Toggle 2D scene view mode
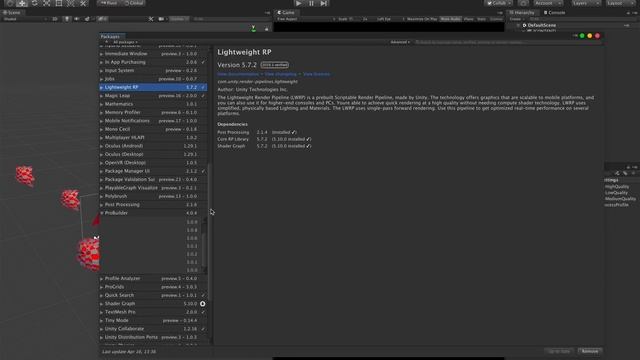 pos(55,19)
